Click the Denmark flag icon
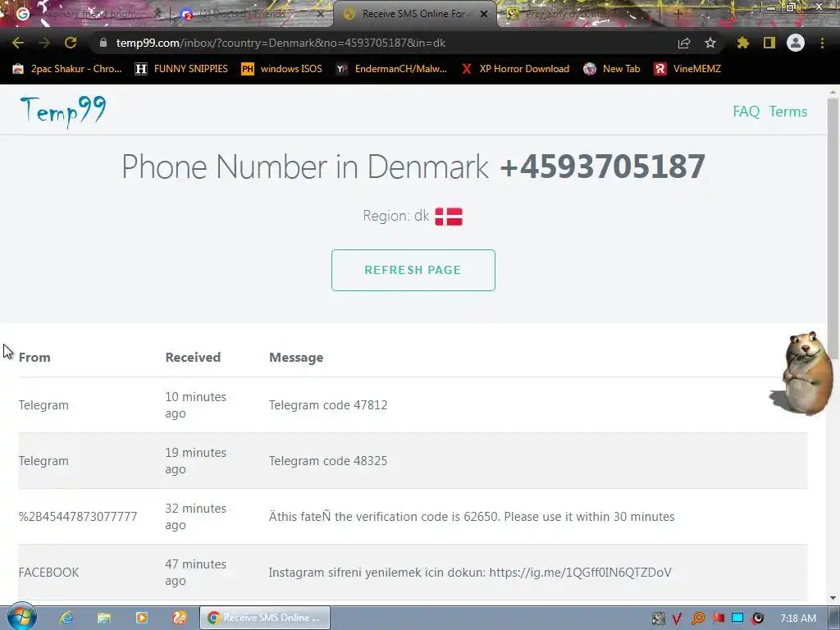Image resolution: width=840 pixels, height=630 pixels. pyautogui.click(x=449, y=217)
